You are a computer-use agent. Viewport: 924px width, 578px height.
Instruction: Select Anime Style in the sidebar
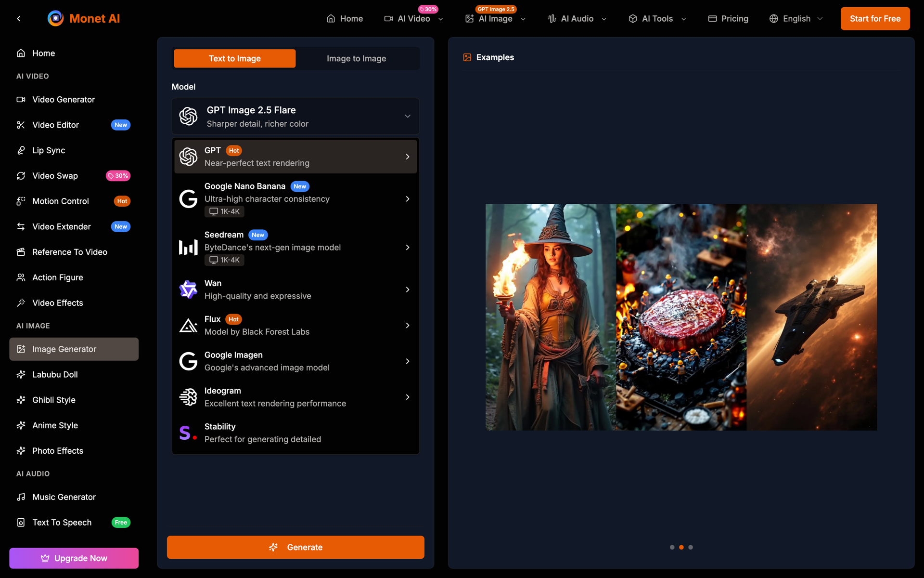click(74, 426)
